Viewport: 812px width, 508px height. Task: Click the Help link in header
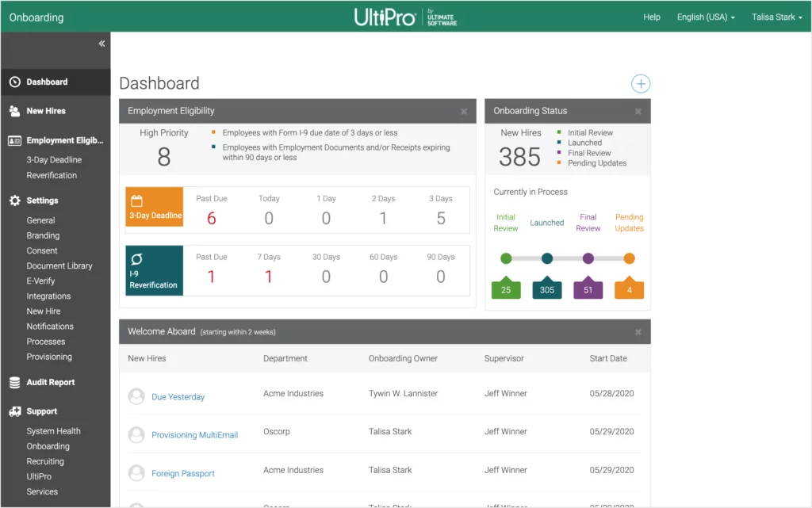[x=652, y=17]
